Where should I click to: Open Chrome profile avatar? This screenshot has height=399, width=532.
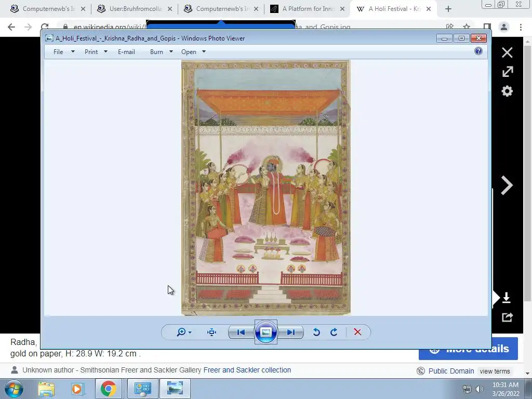click(x=504, y=27)
